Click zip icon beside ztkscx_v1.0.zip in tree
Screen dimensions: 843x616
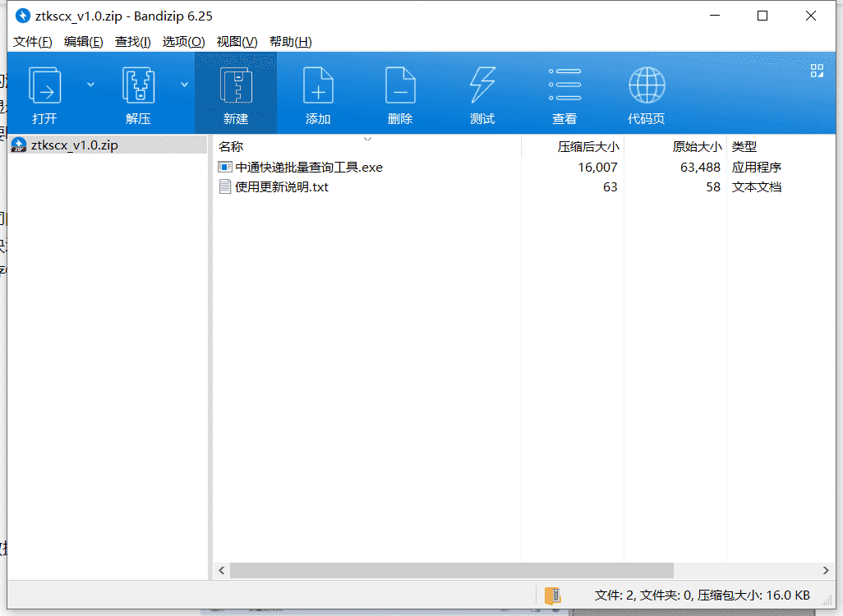click(19, 145)
